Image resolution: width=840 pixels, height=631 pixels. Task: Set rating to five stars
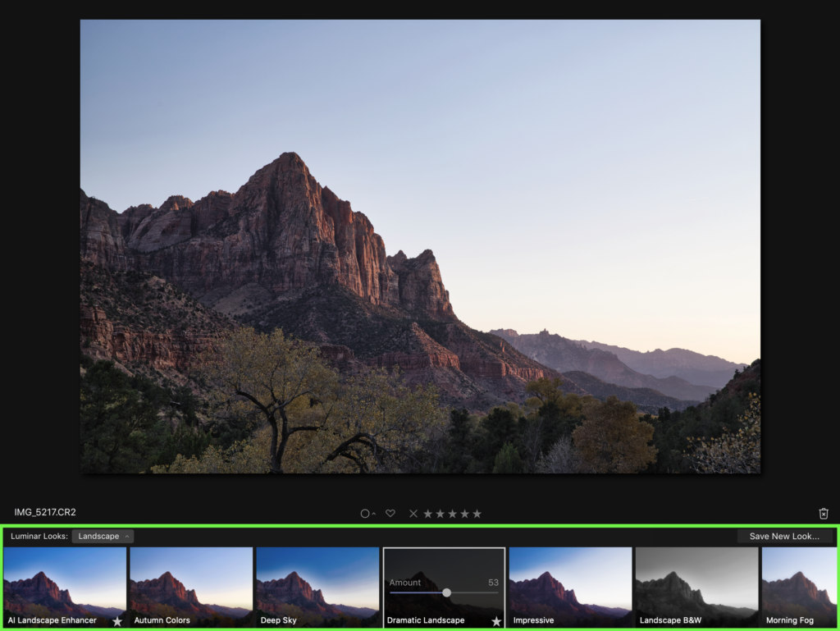click(477, 513)
